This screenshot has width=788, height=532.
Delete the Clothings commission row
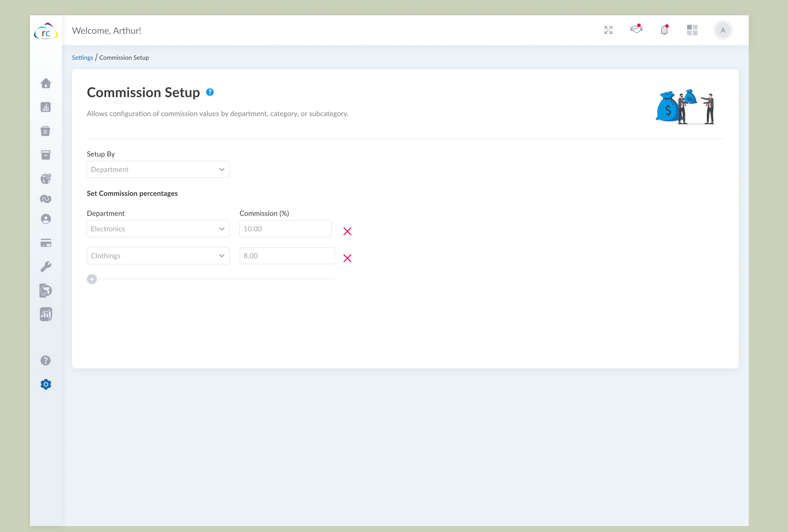[347, 258]
